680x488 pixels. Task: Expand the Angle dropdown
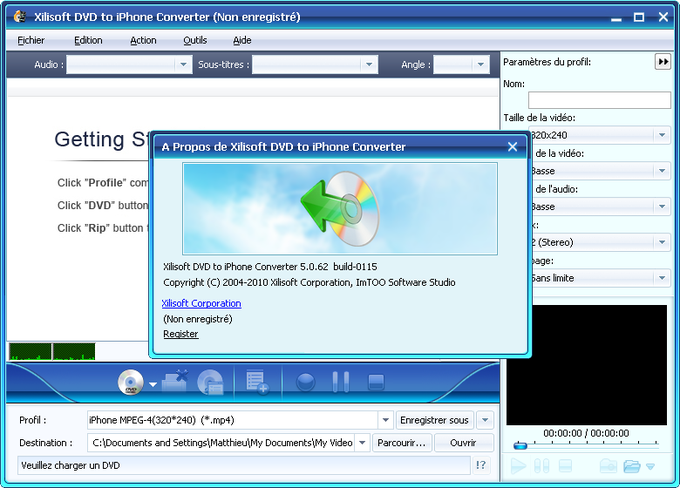click(x=481, y=65)
